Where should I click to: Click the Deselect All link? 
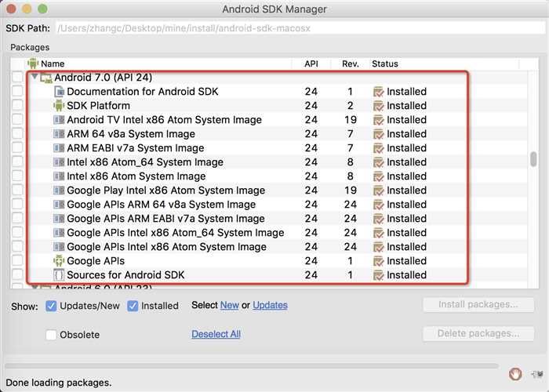coord(216,334)
